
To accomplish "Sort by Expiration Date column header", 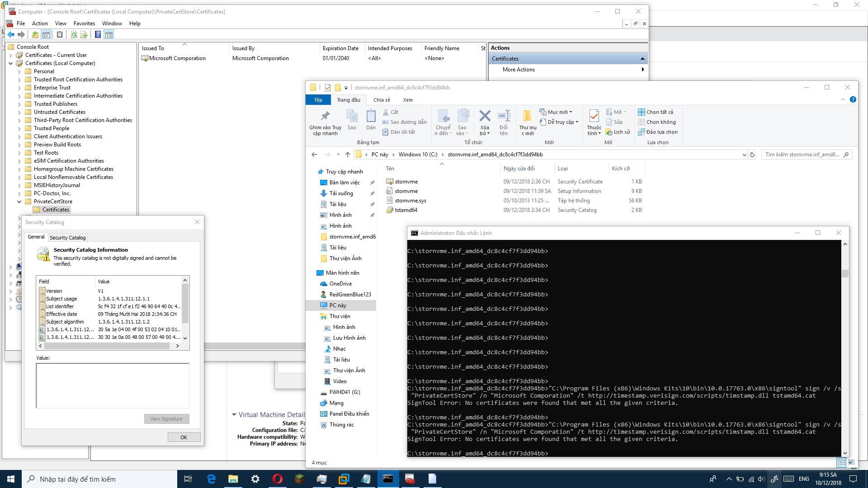I will pos(340,48).
